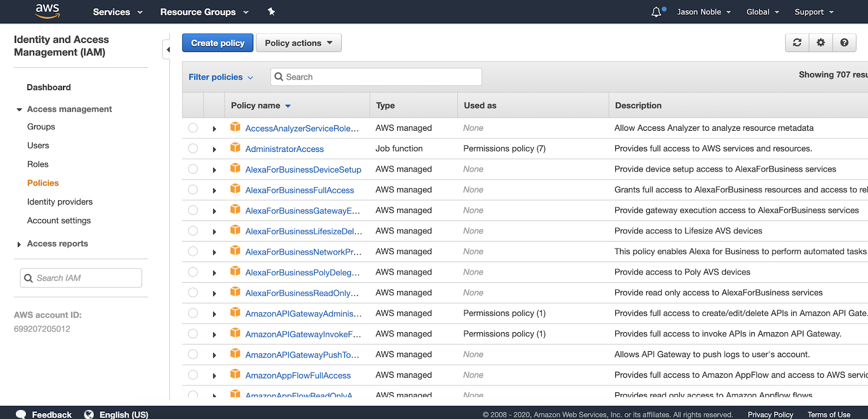Click the AmazonAPIGatewayAdminis policy box icon
The image size is (868, 419).
[235, 312]
